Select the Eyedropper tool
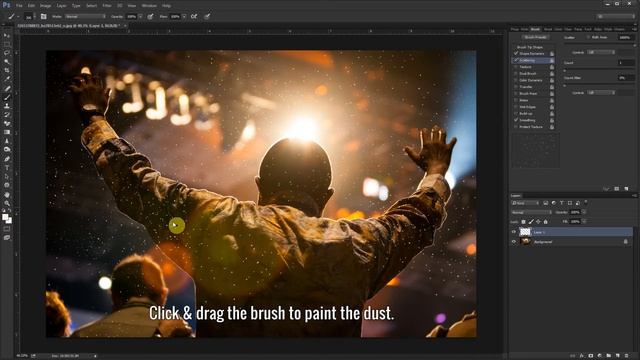Image resolution: width=640 pixels, height=360 pixels. (7, 79)
